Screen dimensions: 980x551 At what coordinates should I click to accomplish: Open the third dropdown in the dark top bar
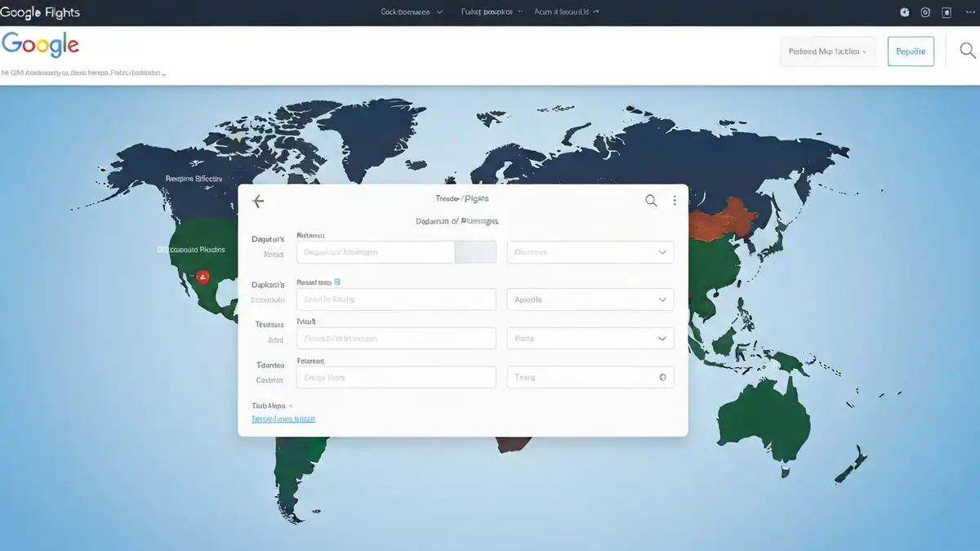pyautogui.click(x=566, y=12)
